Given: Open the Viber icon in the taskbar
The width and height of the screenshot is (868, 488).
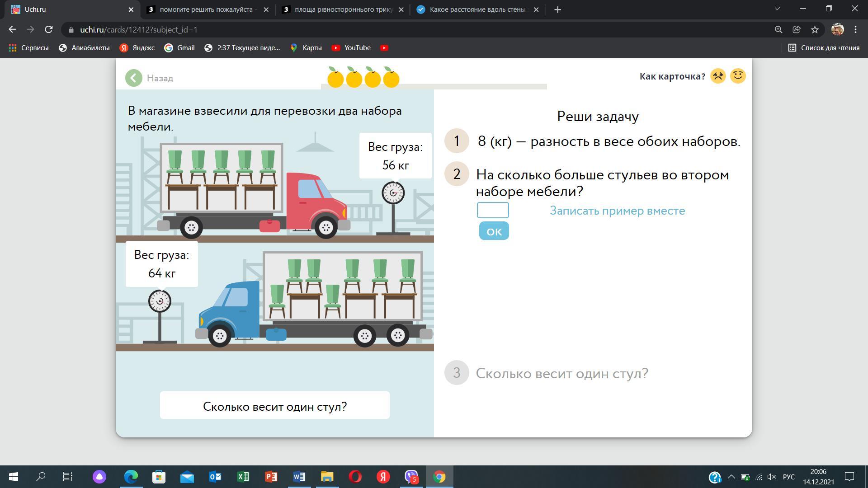Looking at the screenshot, I should tap(411, 477).
